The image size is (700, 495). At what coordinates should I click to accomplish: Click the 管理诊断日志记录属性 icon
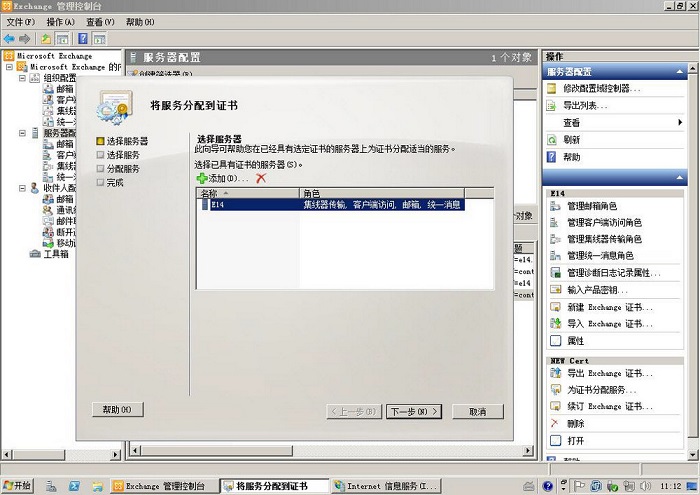click(555, 272)
